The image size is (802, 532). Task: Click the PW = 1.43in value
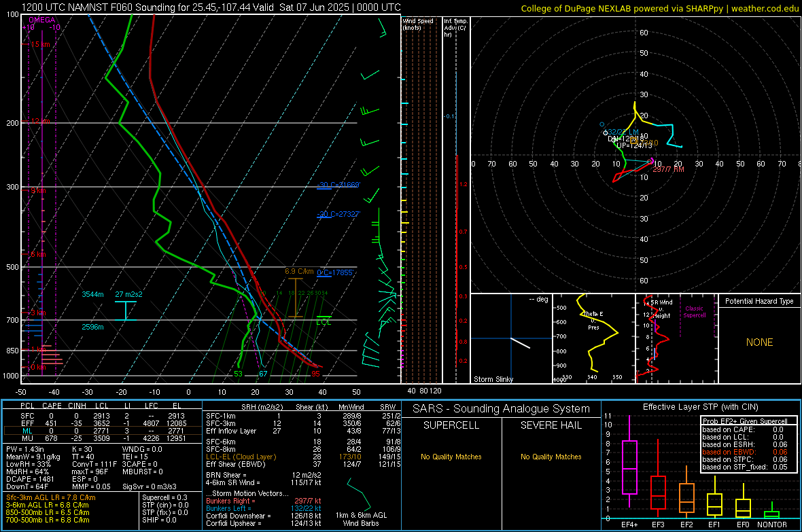tap(25, 450)
